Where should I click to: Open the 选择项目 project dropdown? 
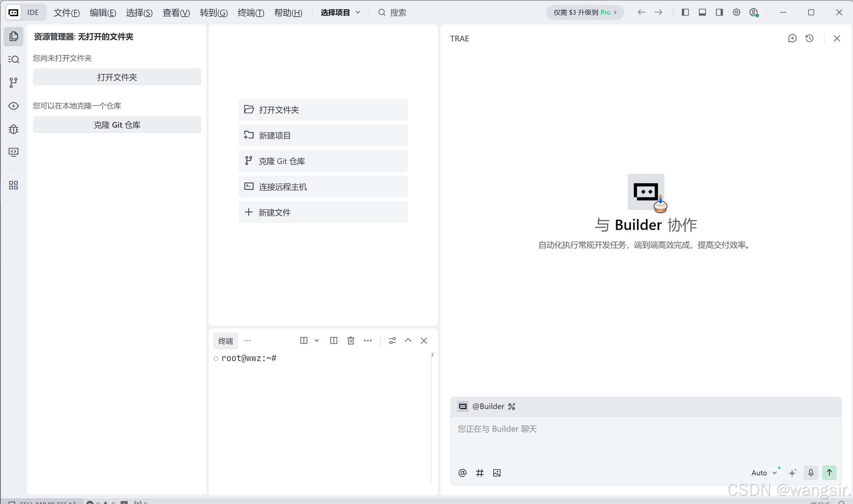tap(340, 13)
